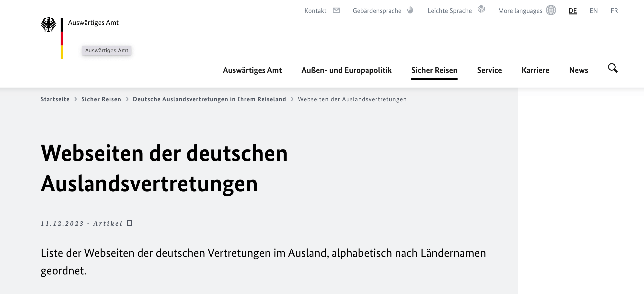
Task: Click the envelope icon next to Kontakt
Action: (x=336, y=10)
